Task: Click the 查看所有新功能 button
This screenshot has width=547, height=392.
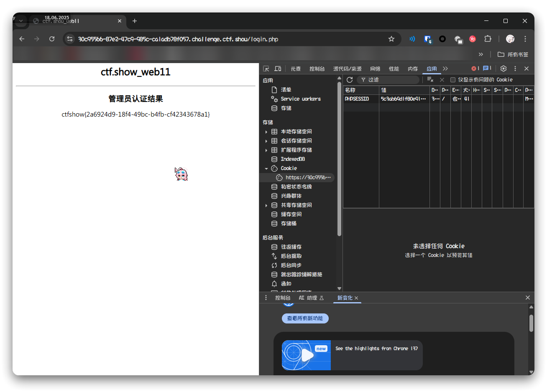Action: coord(305,318)
